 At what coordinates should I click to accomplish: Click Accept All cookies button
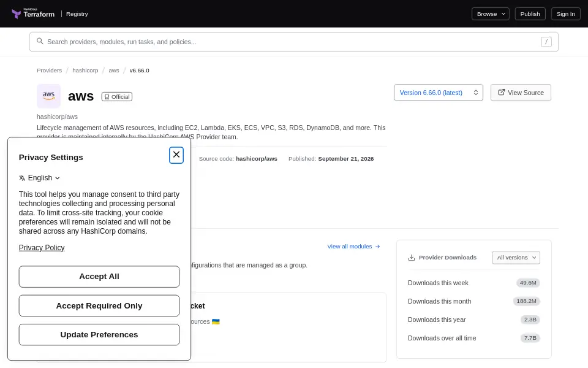point(99,277)
